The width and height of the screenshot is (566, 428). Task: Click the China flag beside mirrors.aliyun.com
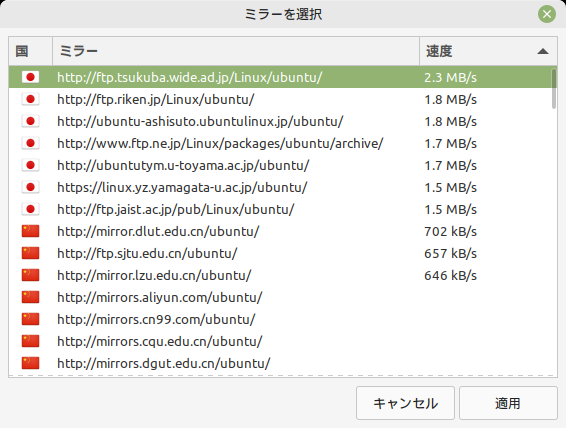click(x=30, y=297)
